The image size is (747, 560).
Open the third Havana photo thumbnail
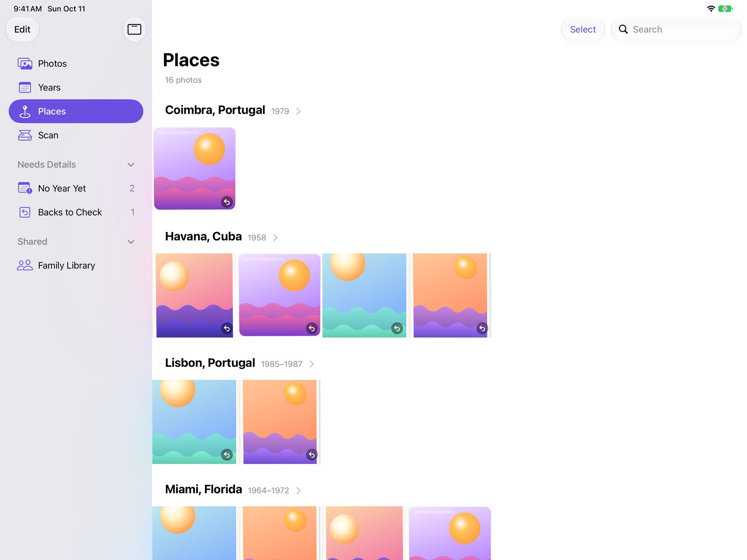pos(364,295)
